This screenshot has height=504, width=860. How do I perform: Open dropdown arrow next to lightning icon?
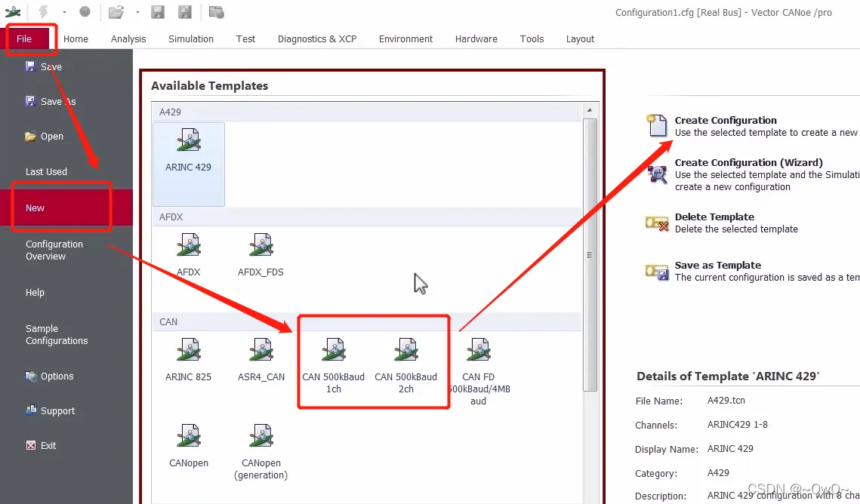[64, 12]
